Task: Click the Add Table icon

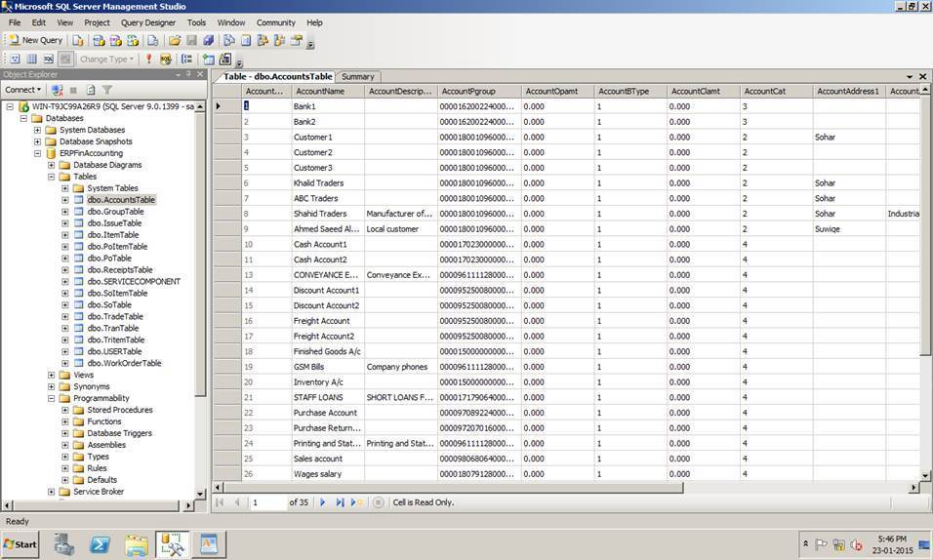Action: (x=208, y=59)
